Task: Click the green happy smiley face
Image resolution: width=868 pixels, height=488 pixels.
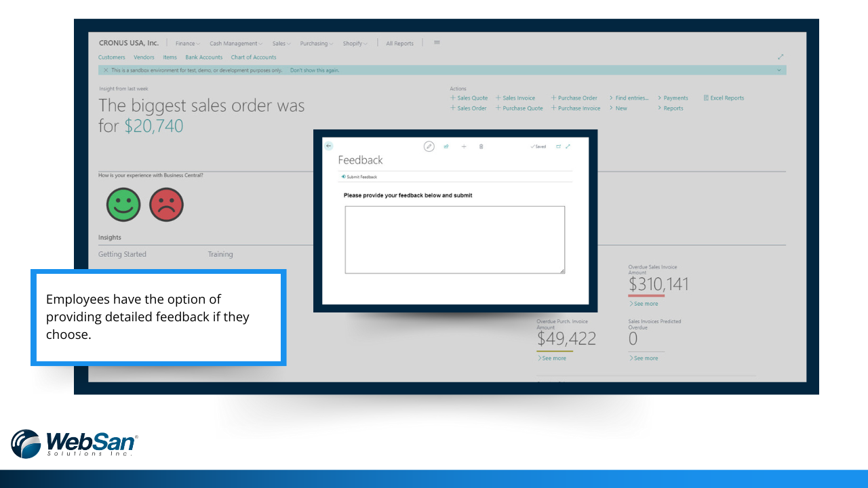Action: tap(123, 205)
